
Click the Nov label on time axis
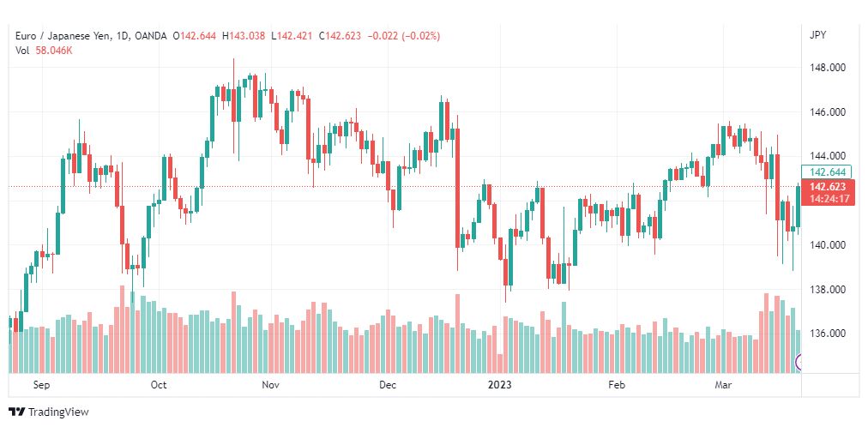pyautogui.click(x=271, y=386)
